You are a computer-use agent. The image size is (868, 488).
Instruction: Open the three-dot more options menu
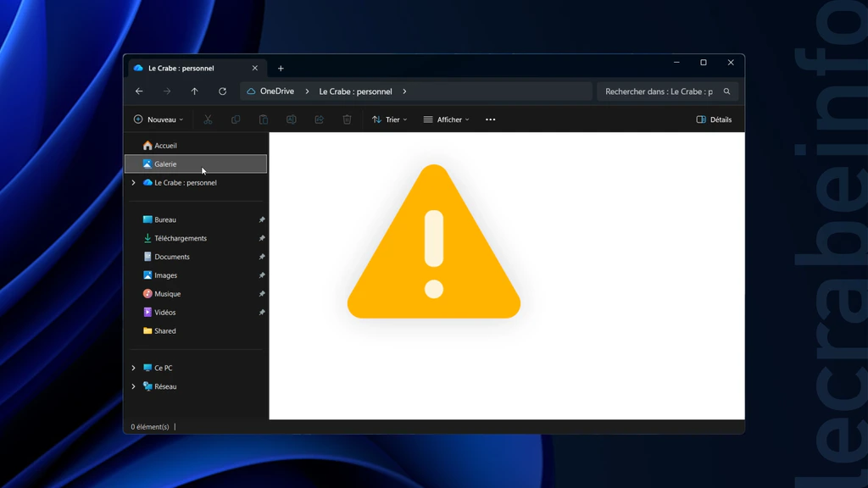tap(490, 119)
